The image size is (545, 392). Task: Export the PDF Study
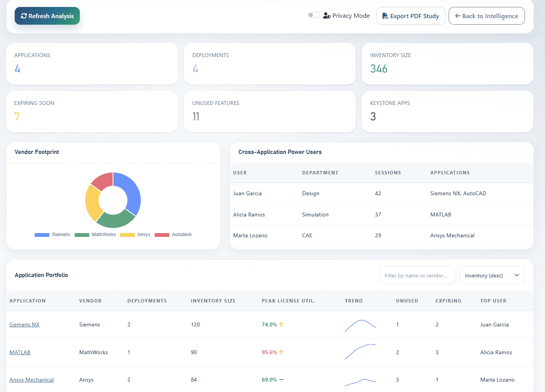click(410, 16)
